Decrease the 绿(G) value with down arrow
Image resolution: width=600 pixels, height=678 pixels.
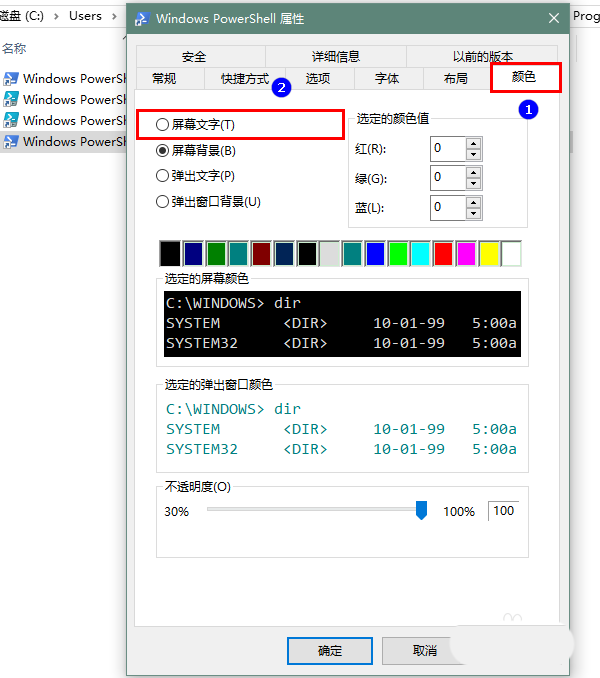[x=474, y=184]
